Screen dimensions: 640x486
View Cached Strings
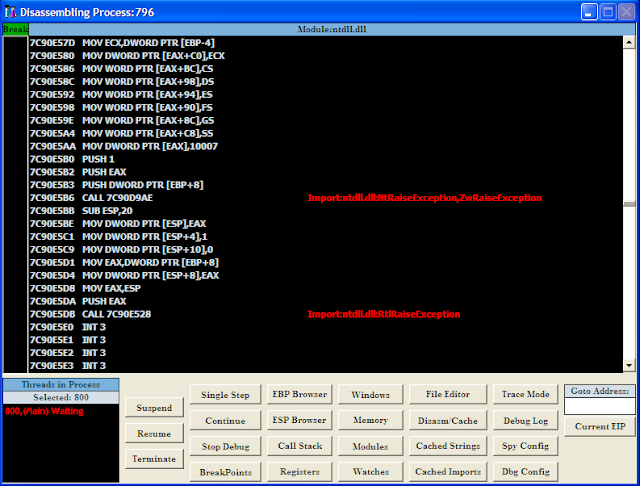point(448,446)
